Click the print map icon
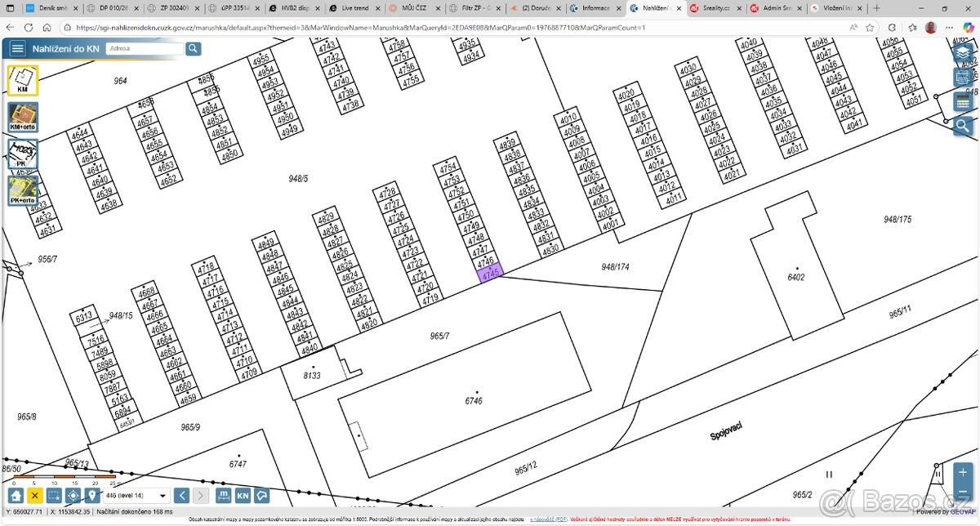 (964, 78)
